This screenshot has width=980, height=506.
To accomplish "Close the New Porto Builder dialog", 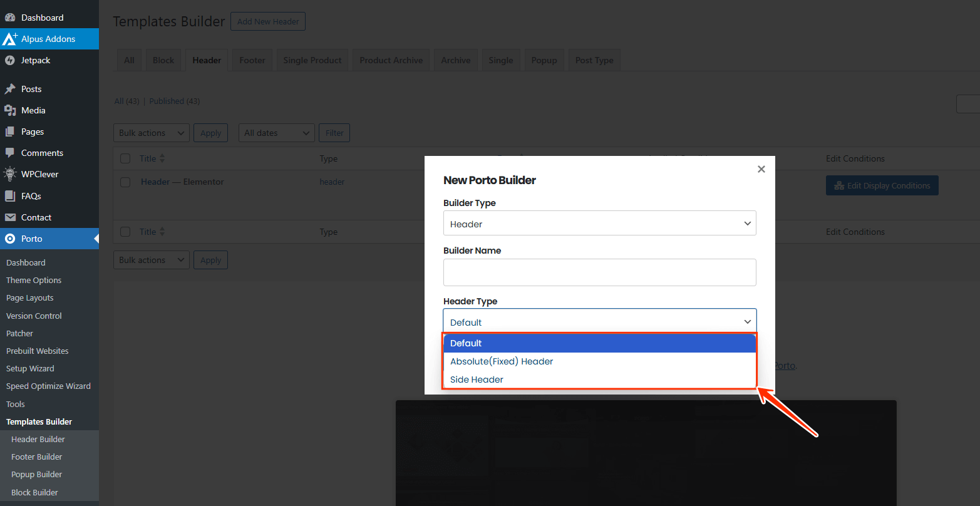I will pos(761,169).
